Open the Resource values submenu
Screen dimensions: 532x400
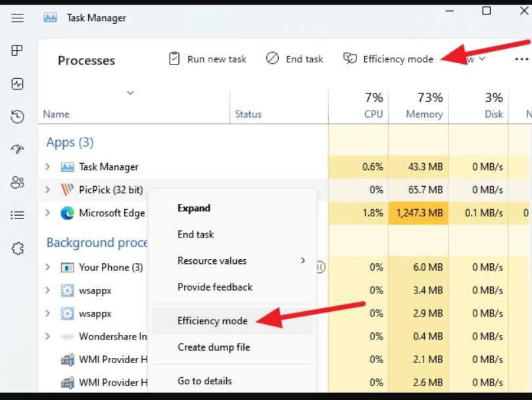pos(232,261)
